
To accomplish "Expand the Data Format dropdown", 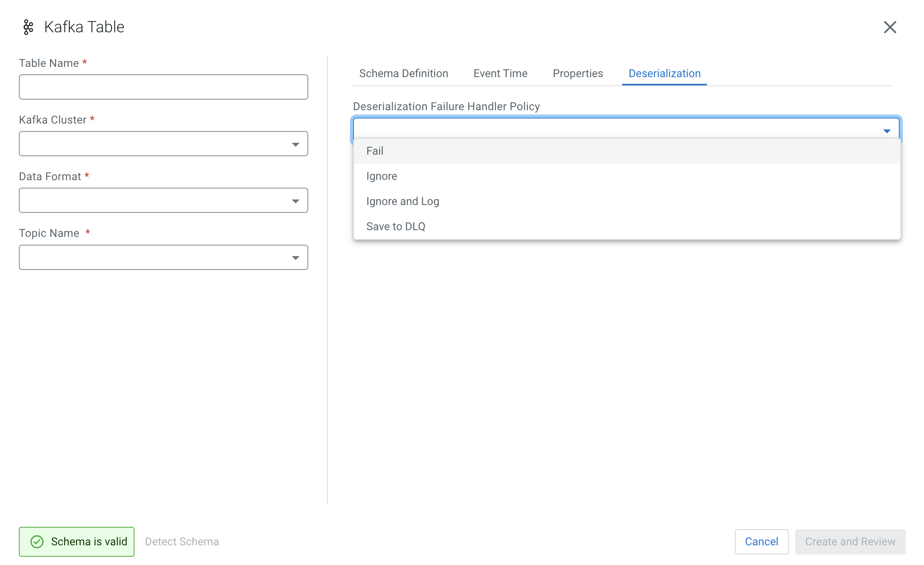I will [x=163, y=200].
